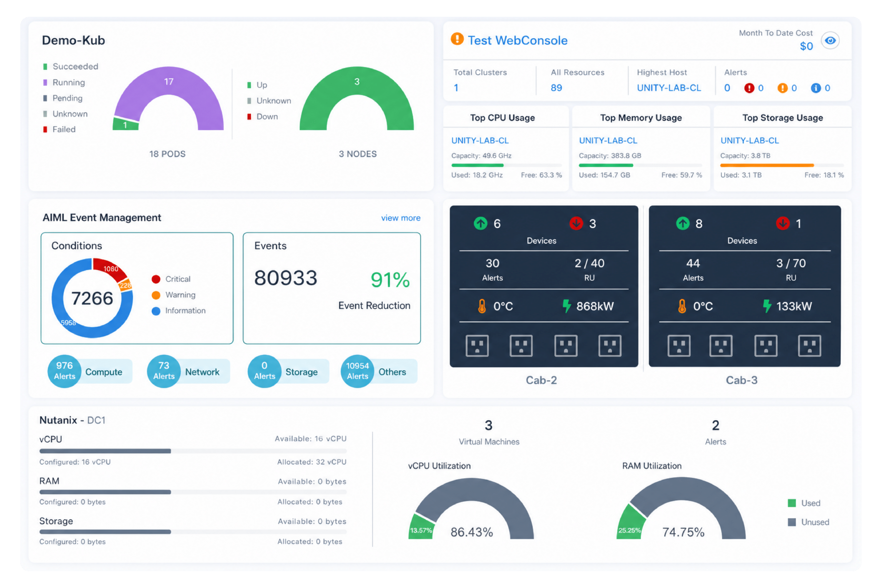Open the Test WebConsole title link
This screenshot has height=588, width=882.
tap(517, 41)
